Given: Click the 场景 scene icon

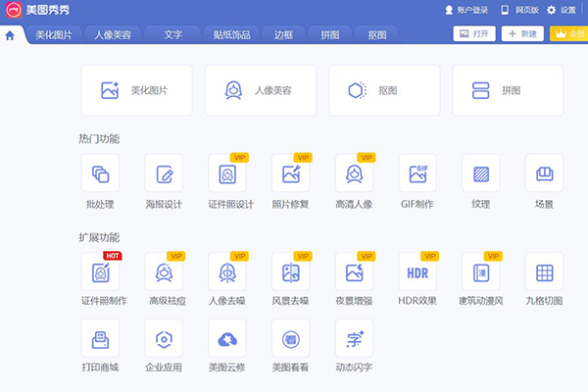Looking at the screenshot, I should tap(544, 174).
